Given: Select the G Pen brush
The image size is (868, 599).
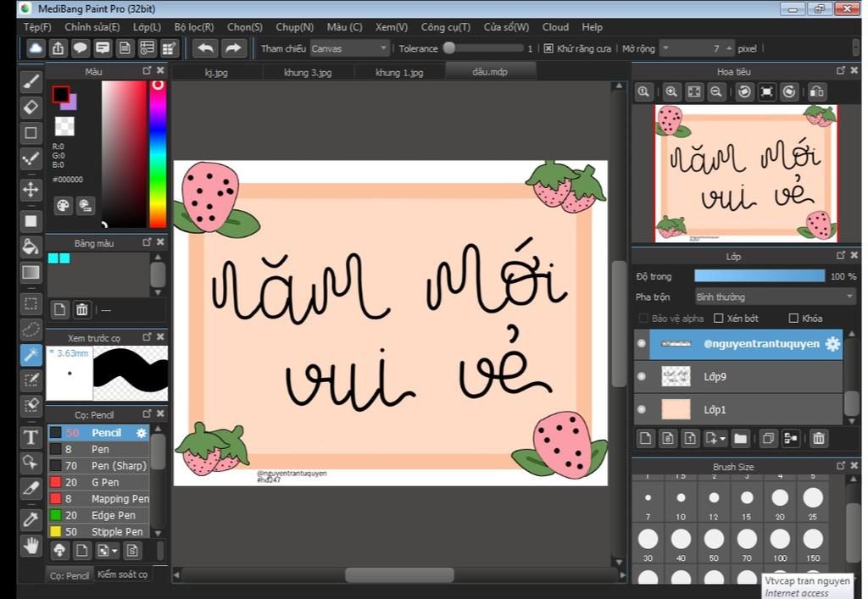Looking at the screenshot, I should point(98,482).
